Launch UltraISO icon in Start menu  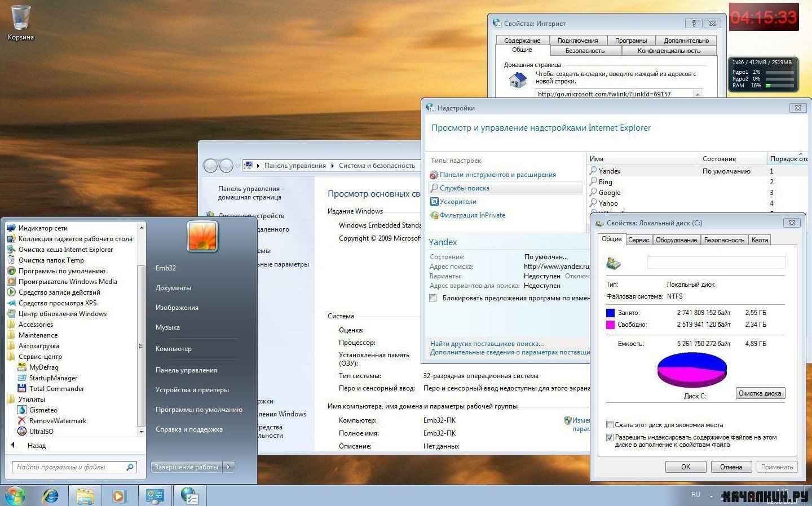pos(22,432)
